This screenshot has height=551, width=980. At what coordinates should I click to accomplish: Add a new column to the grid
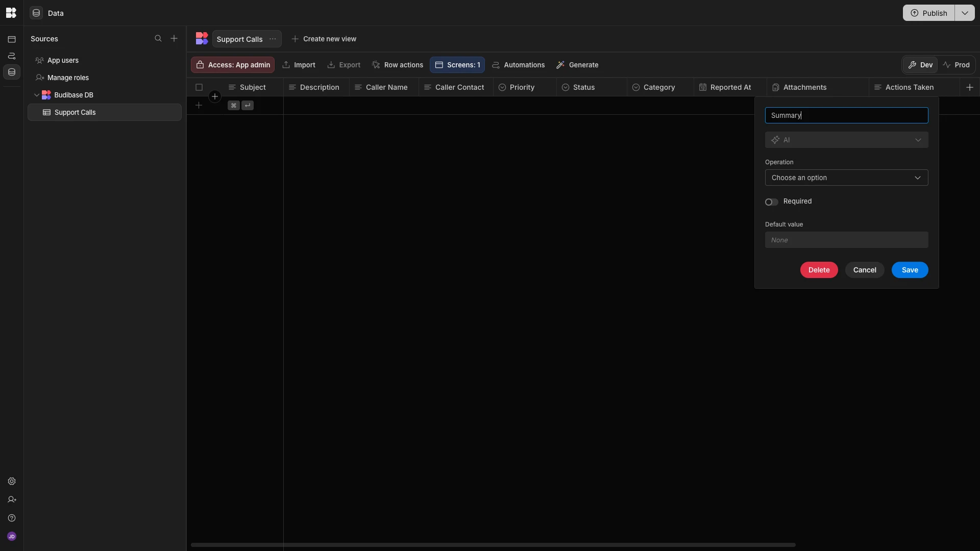[969, 87]
